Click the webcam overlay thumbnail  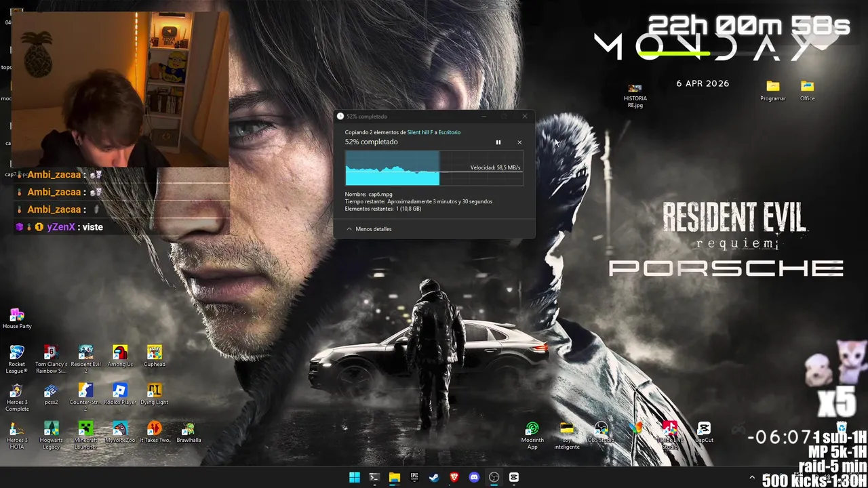pos(120,89)
